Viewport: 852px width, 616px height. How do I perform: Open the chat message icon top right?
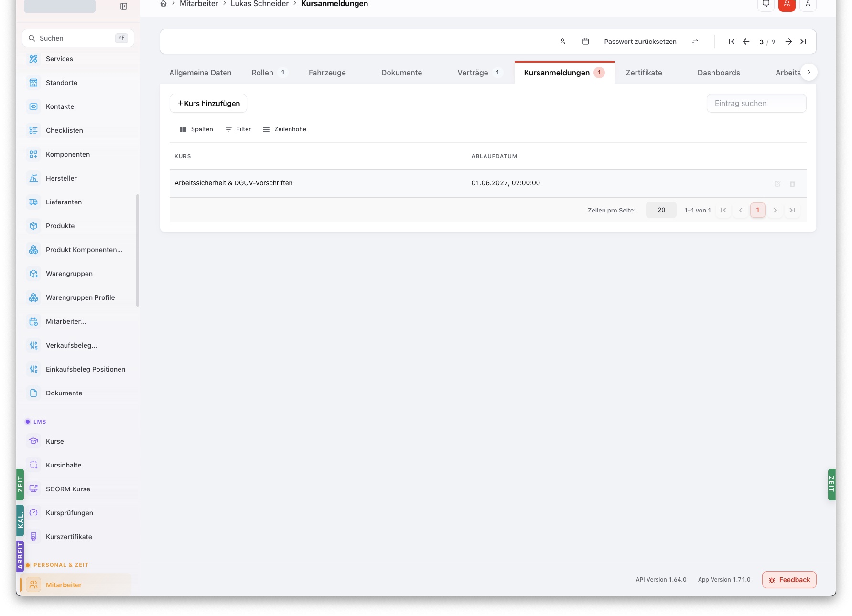click(766, 4)
